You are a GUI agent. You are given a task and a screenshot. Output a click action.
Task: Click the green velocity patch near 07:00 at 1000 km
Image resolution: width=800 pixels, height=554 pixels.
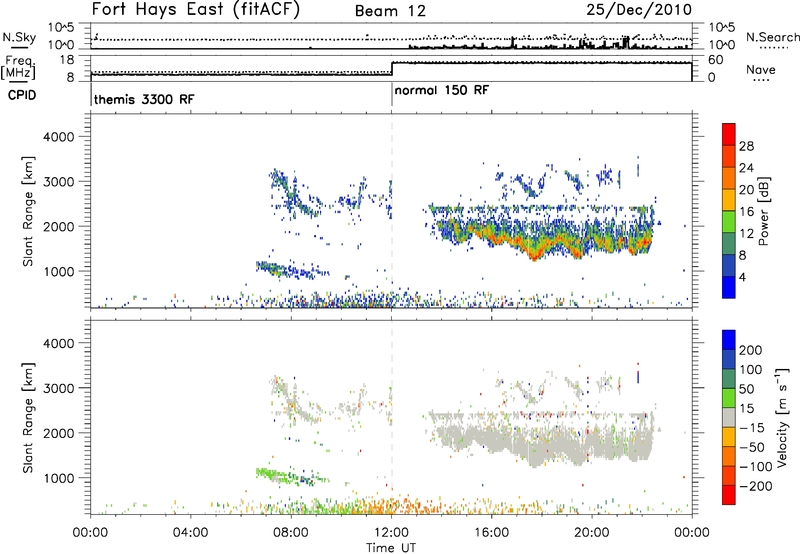click(268, 473)
